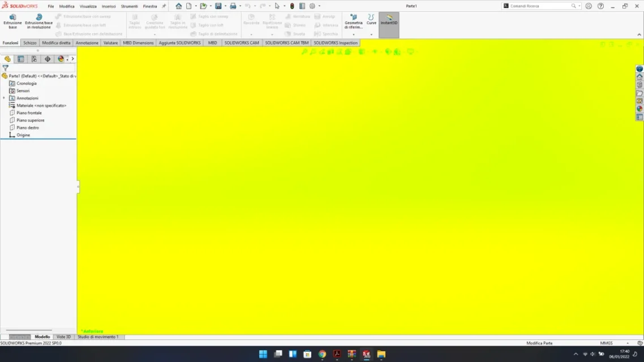Open the Comandi Ricerca search dropdown arrow
Image resolution: width=644 pixels, height=362 pixels.
pos(579,6)
